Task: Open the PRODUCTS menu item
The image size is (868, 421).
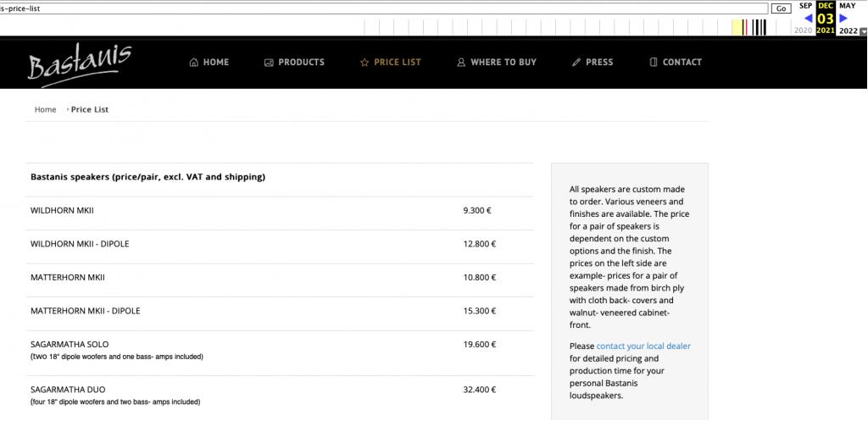Action: (x=301, y=62)
